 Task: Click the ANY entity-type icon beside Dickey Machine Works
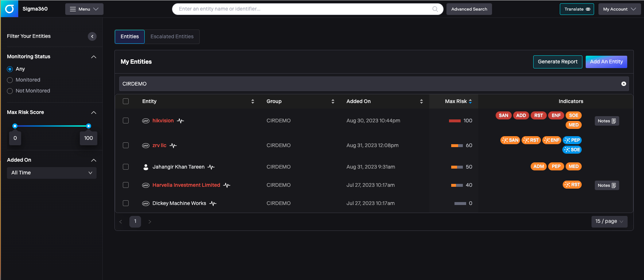pyautogui.click(x=146, y=204)
